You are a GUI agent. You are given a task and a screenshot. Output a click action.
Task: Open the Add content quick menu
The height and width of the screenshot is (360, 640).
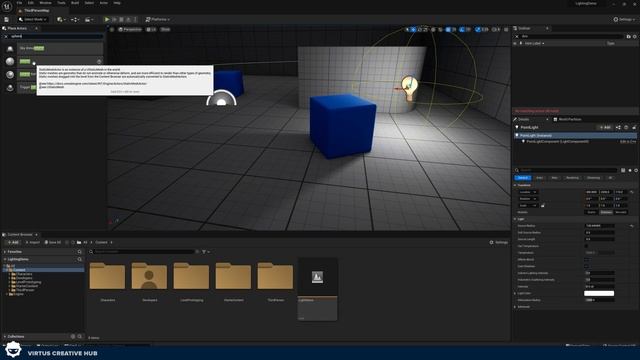tap(61, 19)
